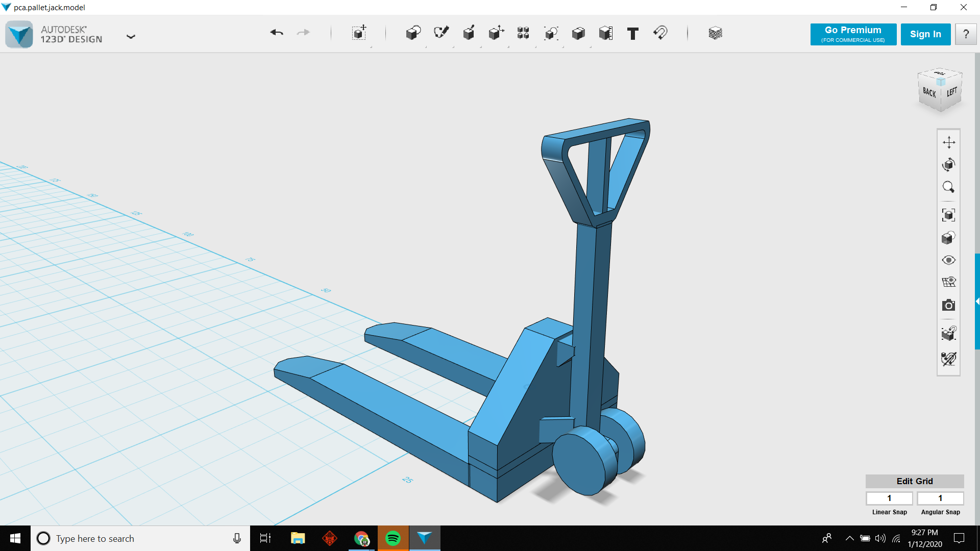Open the Angular Snap value box
Image resolution: width=980 pixels, height=551 pixels.
pyautogui.click(x=940, y=498)
